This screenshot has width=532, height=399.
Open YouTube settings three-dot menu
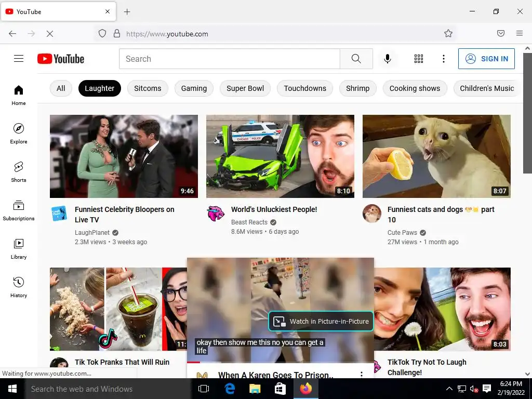(x=444, y=59)
